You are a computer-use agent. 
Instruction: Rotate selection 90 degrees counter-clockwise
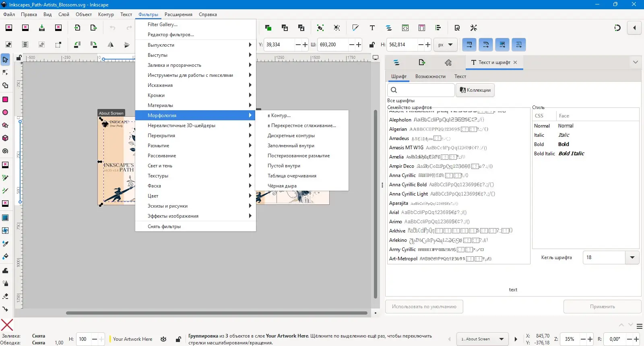click(77, 45)
